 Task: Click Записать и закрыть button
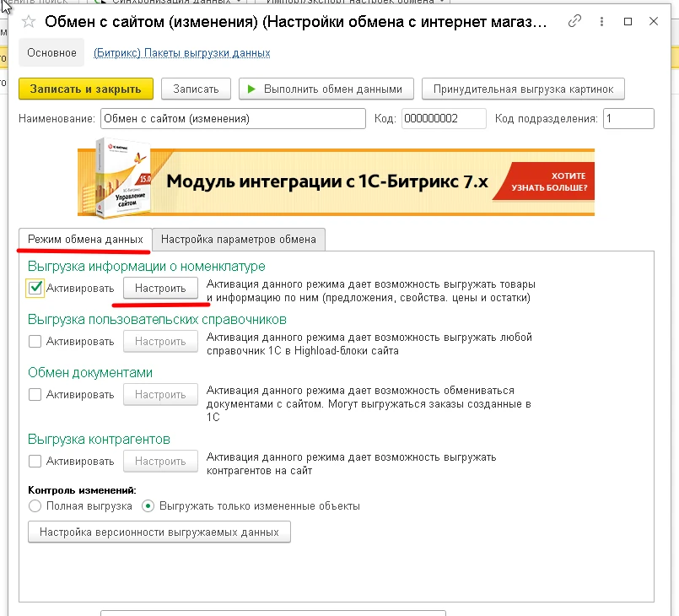tap(86, 89)
